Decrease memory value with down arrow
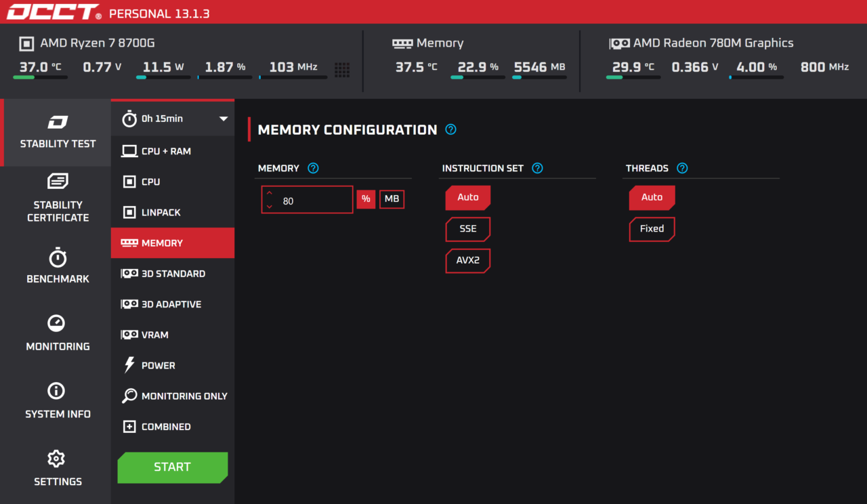 (270, 206)
